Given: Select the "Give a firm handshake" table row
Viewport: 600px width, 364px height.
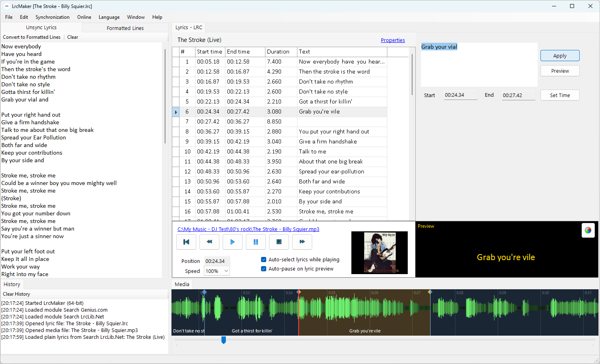Looking at the screenshot, I should click(x=280, y=142).
